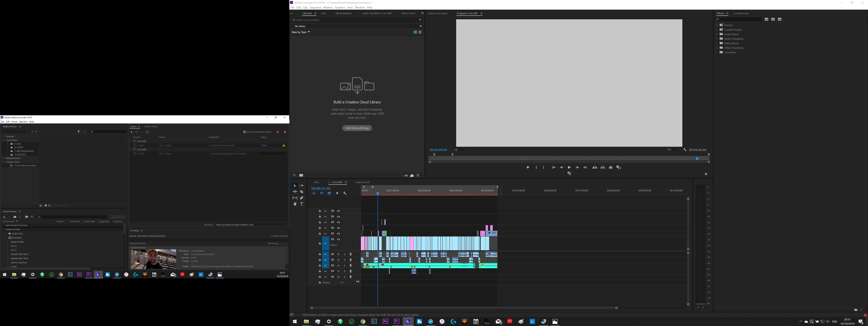Lock the V1 video track
This screenshot has width=868, height=326.
click(320, 243)
